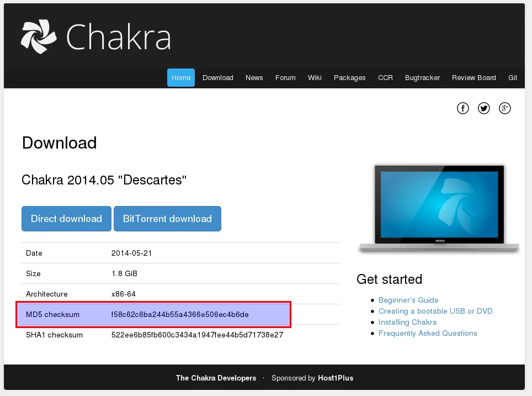Open the Frequently Asked Questions link
Screen dimensions: 532x396
(x=428, y=333)
